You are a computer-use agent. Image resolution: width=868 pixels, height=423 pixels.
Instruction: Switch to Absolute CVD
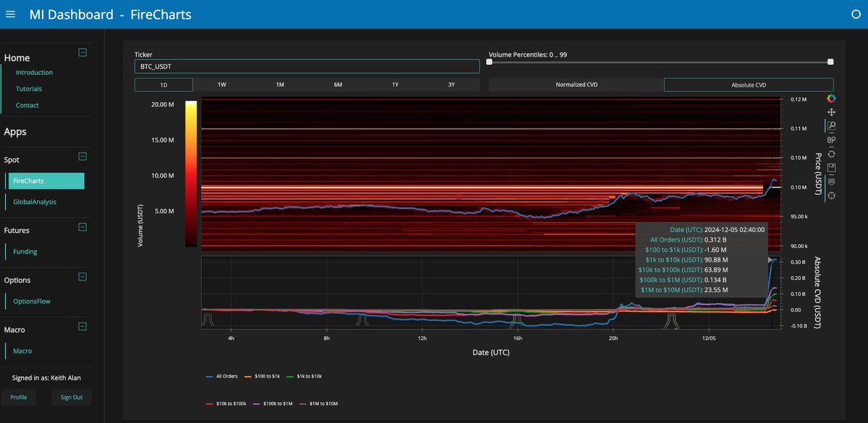749,85
